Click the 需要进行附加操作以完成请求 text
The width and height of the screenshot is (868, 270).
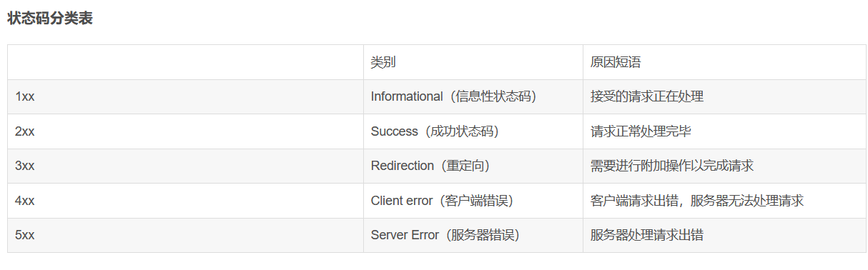[672, 166]
